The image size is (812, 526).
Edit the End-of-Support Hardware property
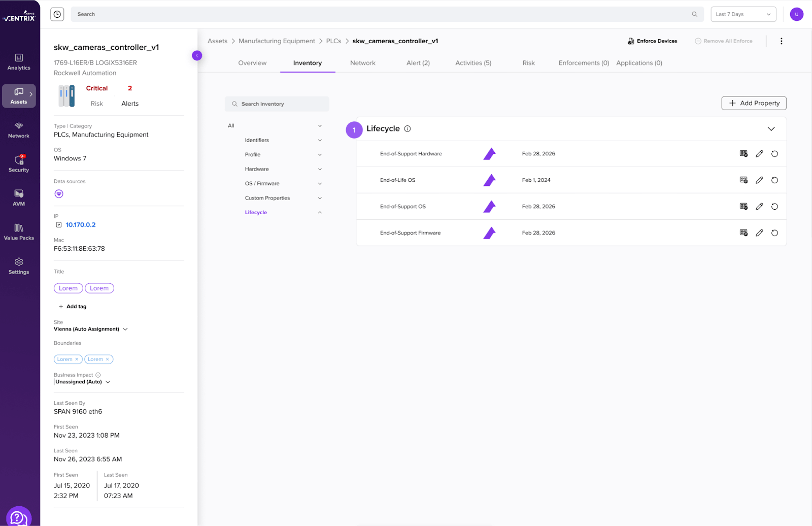(x=759, y=154)
